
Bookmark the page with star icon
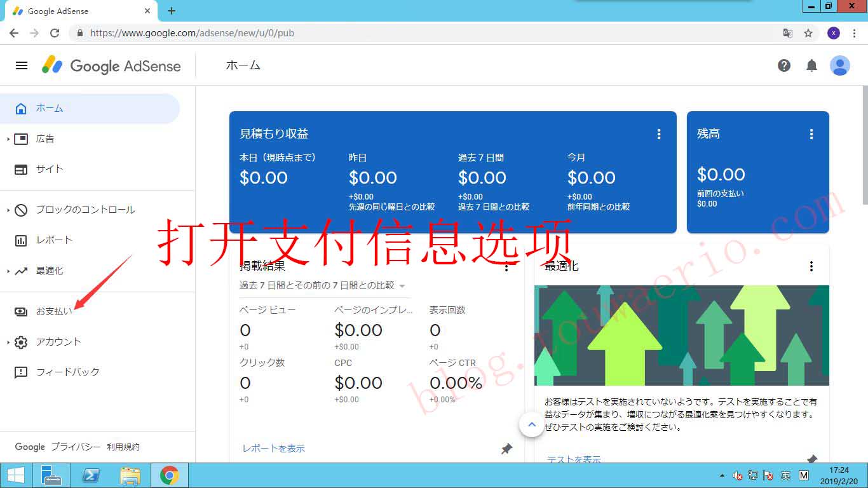coord(808,33)
